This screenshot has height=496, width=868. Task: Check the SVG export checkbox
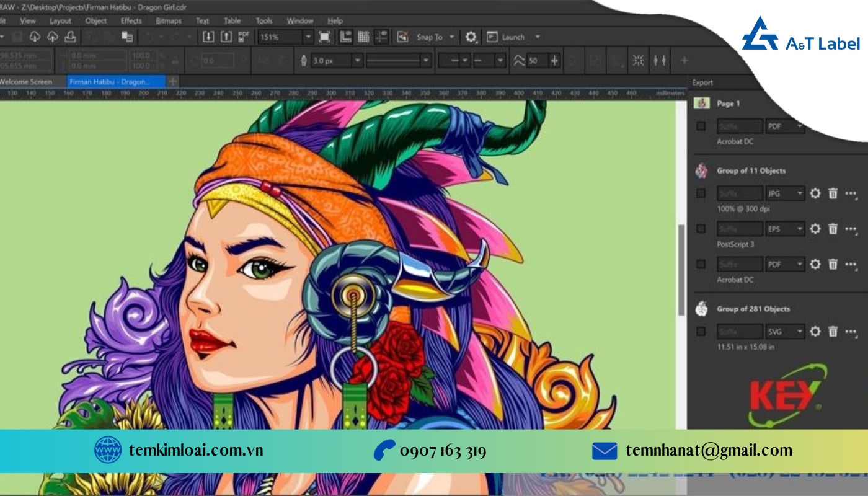point(701,332)
